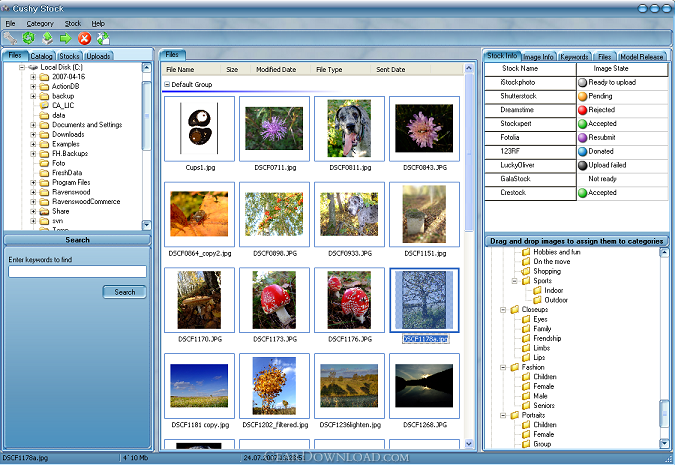Click the purple Resubmit state for Fotolia
Image resolution: width=675 pixels, height=465 pixels.
coord(582,137)
